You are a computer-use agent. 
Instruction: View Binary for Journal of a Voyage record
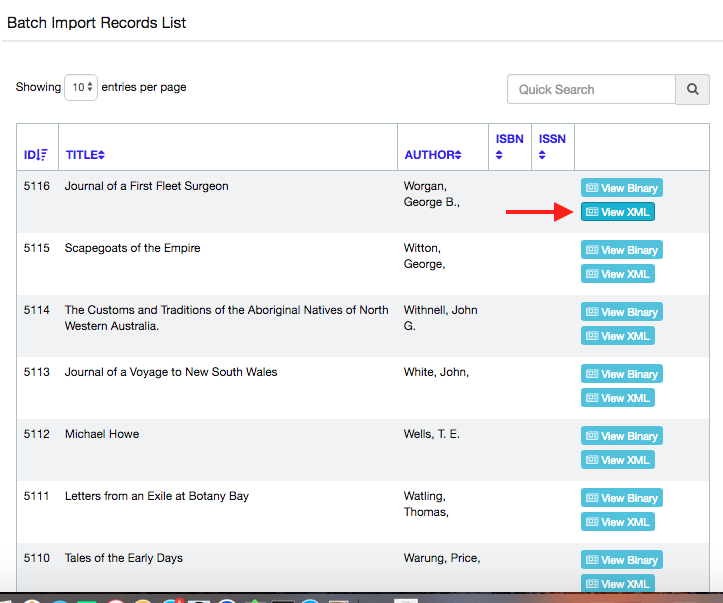(621, 374)
